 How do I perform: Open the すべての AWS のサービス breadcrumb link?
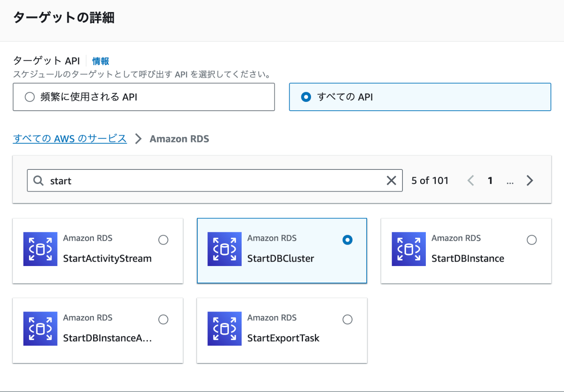[70, 139]
